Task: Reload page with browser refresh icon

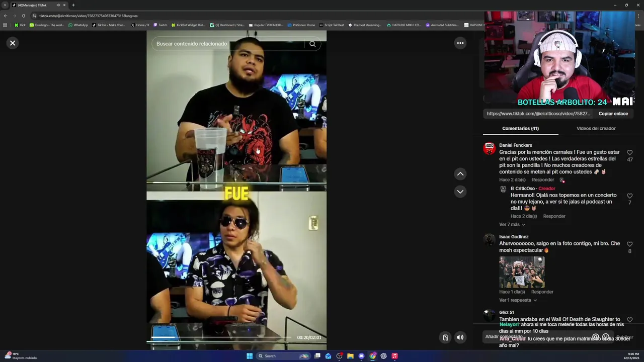Action: [x=23, y=16]
